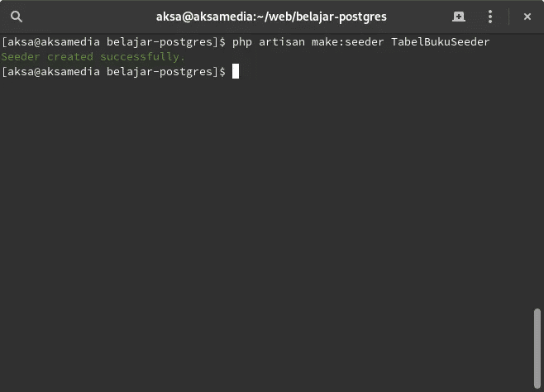Click the green word created in output
The width and height of the screenshot is (544, 392).
(70, 56)
